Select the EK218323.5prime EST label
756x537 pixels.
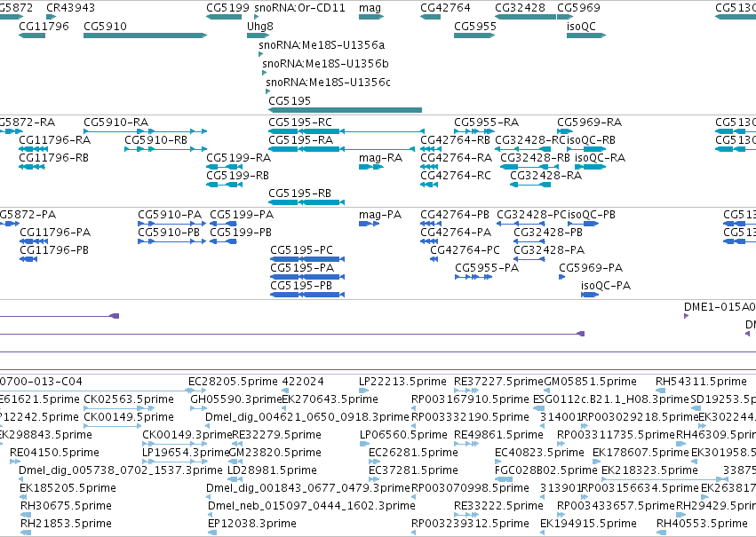pyautogui.click(x=649, y=470)
